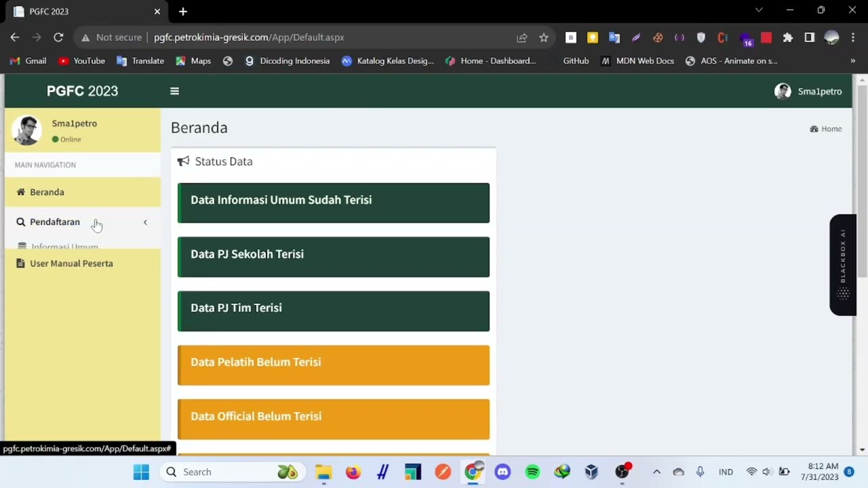
Task: Switch to the PGFC 2023 browser tab
Action: 87,12
